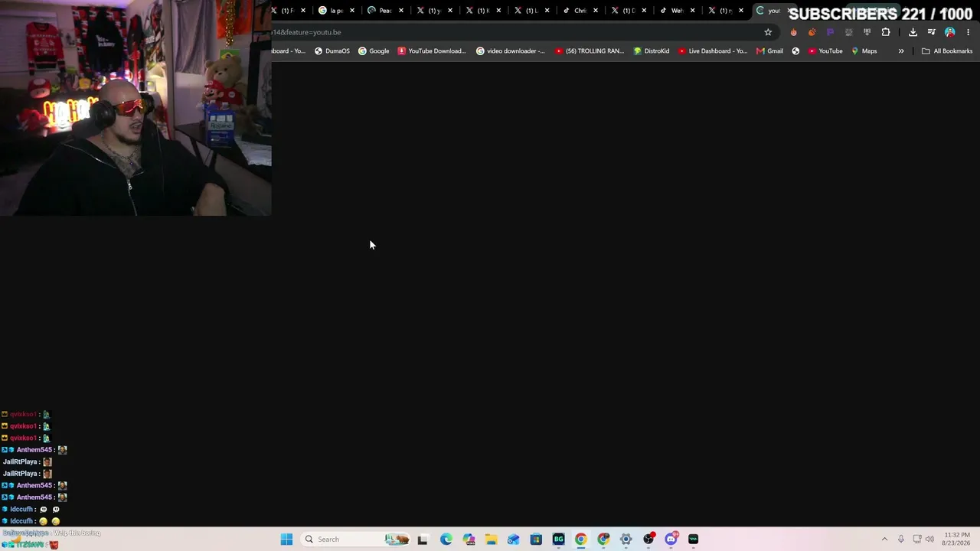Open the Live Dashboard bookmark
Screen dimensions: 980x551
pyautogui.click(x=713, y=51)
